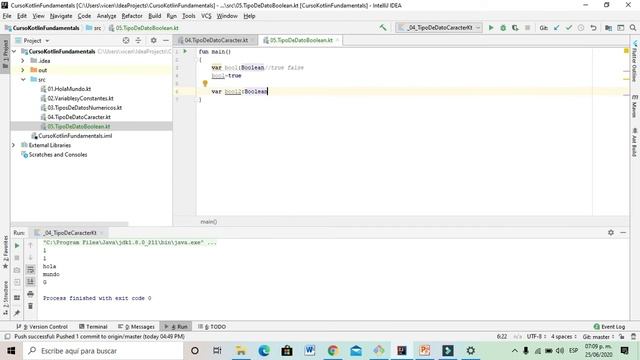640x360 pixels.
Task: Select CursoKotlinFundamentals.iml file
Action: 75,136
